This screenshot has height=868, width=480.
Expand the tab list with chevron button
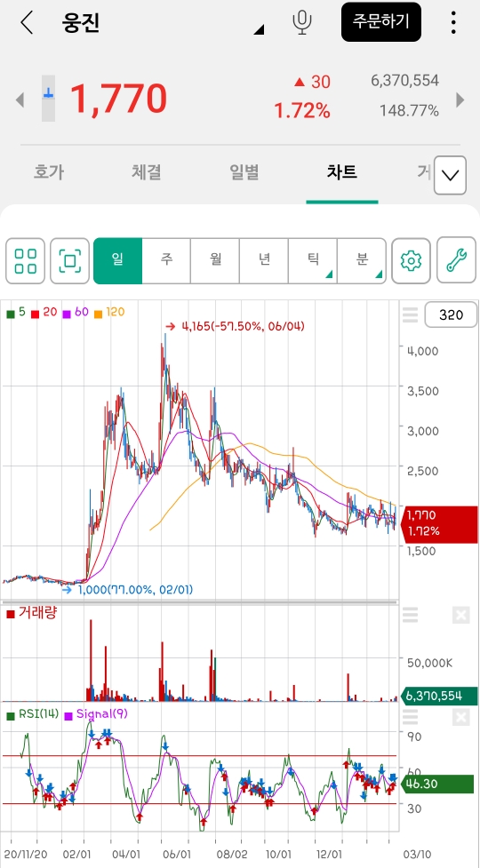450,176
